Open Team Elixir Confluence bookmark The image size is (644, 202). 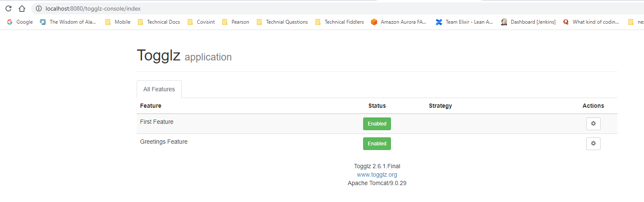tap(464, 22)
